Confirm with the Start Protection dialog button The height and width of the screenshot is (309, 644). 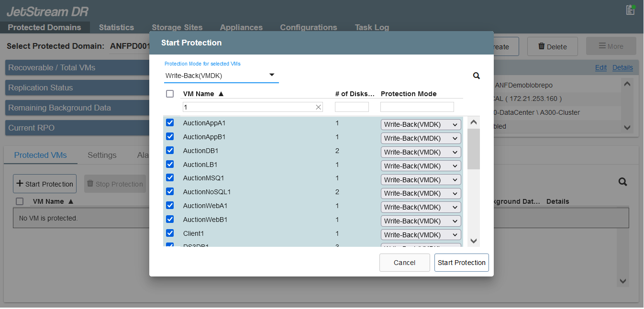pyautogui.click(x=461, y=263)
